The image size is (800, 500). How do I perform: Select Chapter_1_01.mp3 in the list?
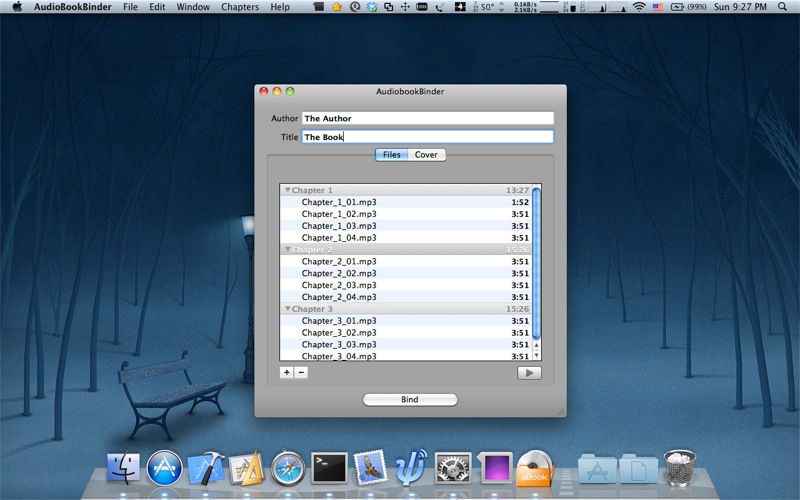coord(406,202)
